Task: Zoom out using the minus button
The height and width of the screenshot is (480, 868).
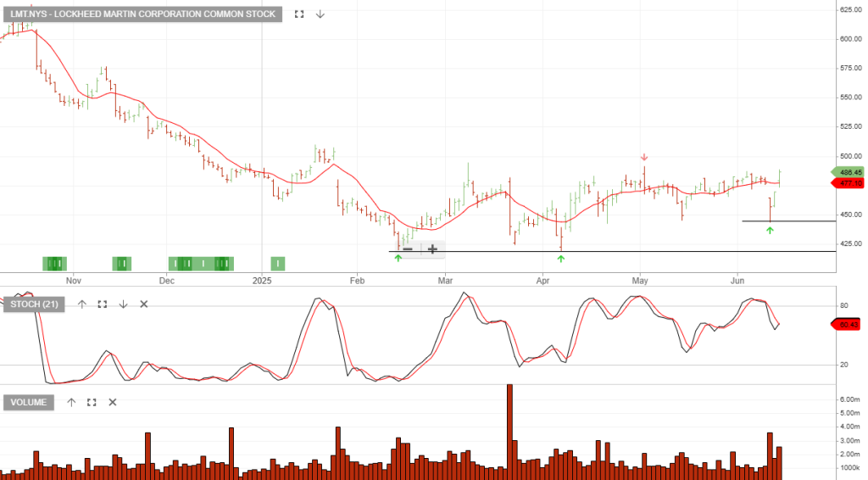Action: tap(408, 248)
